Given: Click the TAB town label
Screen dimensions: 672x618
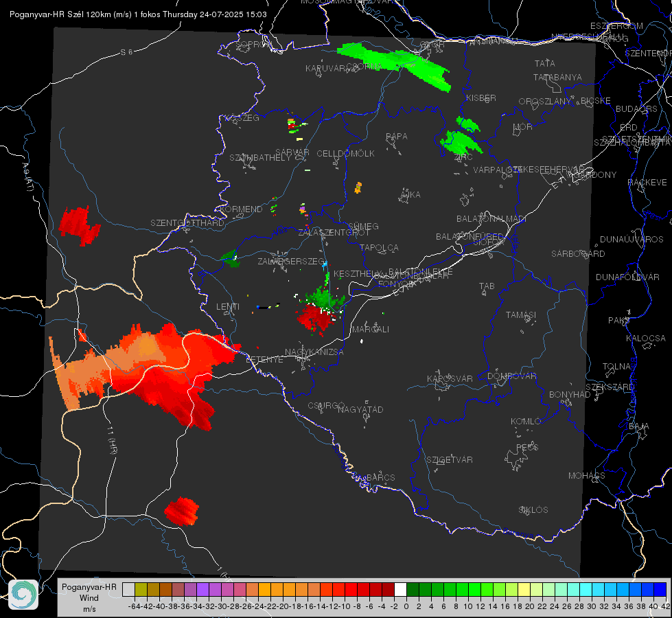Looking at the screenshot, I should tap(487, 286).
